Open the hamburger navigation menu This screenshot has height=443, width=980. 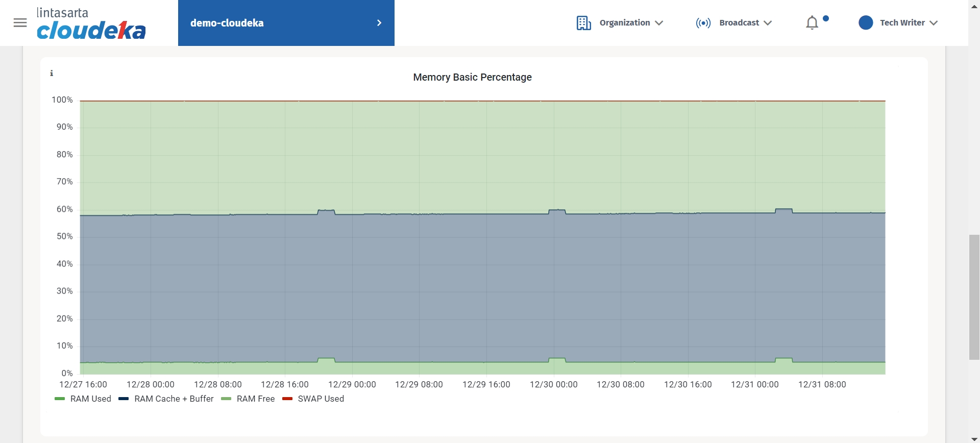click(20, 23)
